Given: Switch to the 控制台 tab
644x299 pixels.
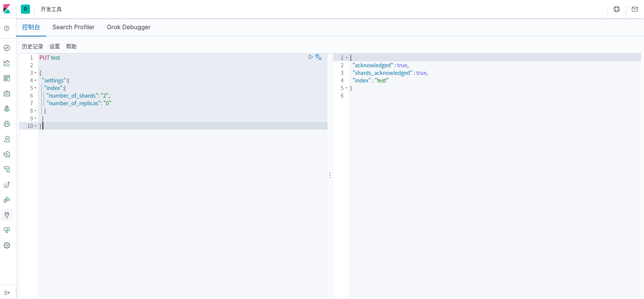Looking at the screenshot, I should point(31,27).
